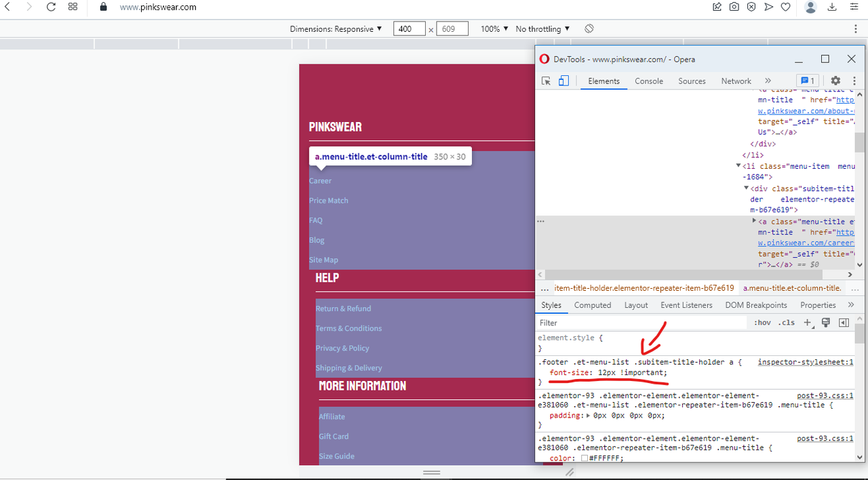Open the speed dial grid icon
The width and height of the screenshot is (868, 480).
click(x=73, y=7)
